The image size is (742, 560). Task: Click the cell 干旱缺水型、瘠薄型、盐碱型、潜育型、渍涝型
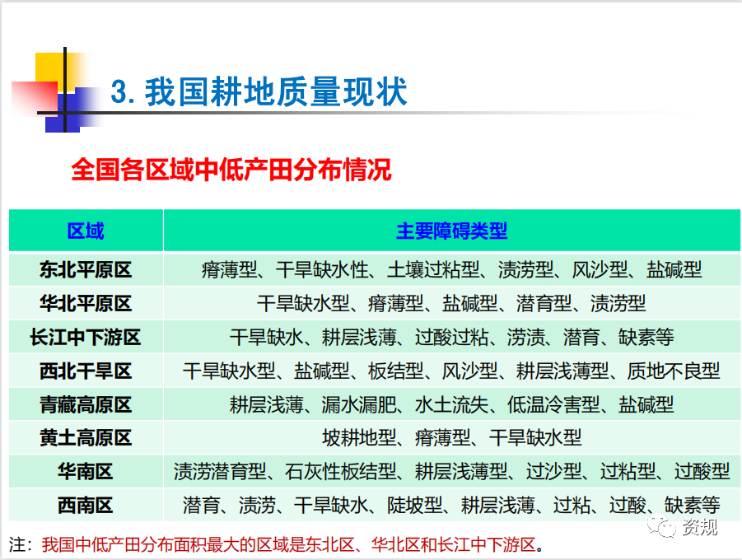click(451, 303)
